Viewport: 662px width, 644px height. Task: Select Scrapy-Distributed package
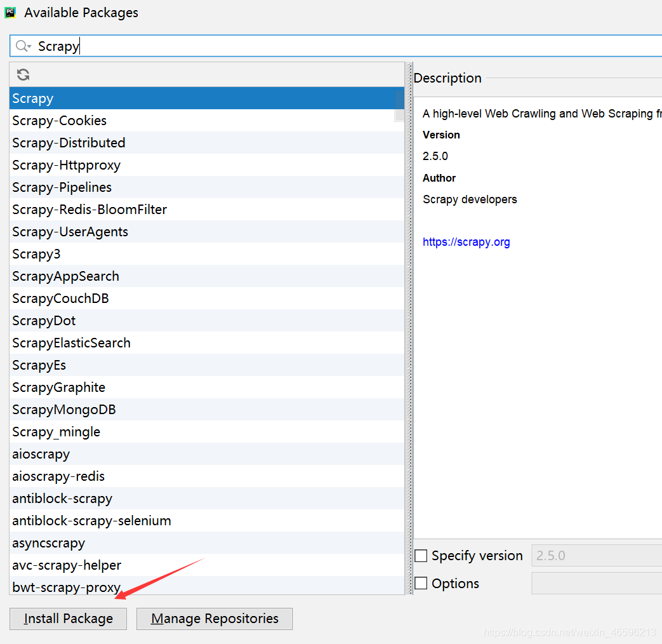click(x=207, y=143)
